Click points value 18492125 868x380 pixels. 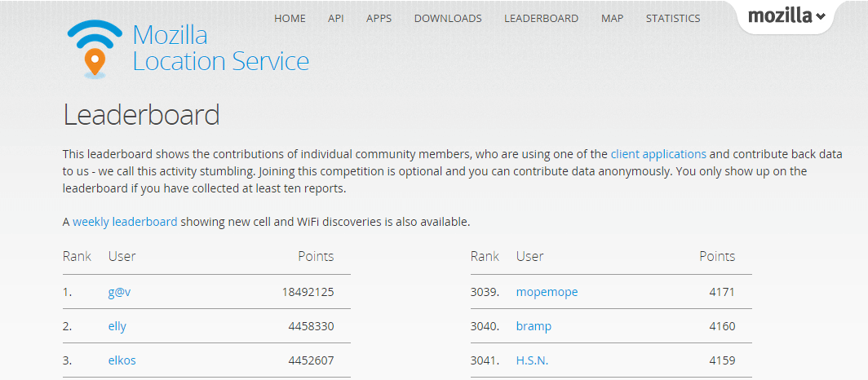308,292
